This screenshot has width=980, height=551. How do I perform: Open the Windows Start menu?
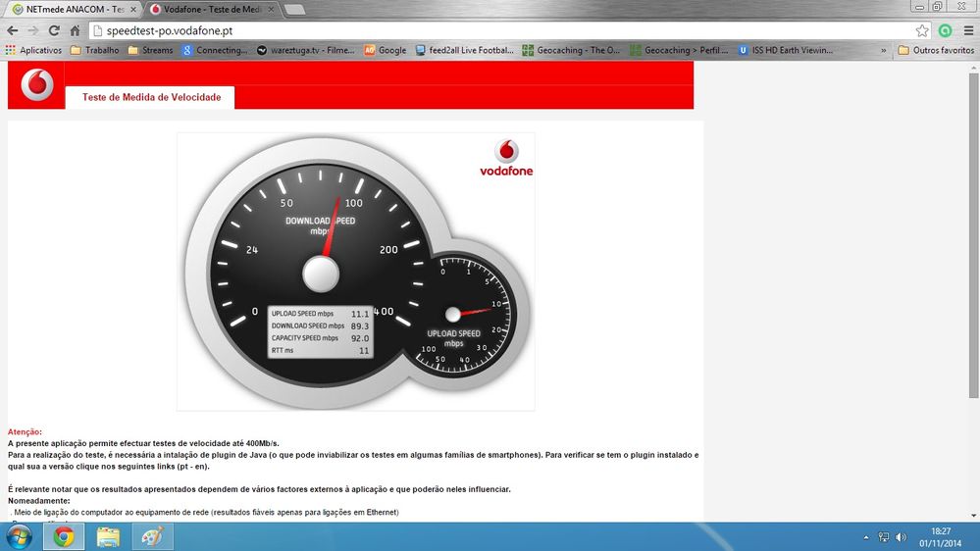(x=19, y=536)
